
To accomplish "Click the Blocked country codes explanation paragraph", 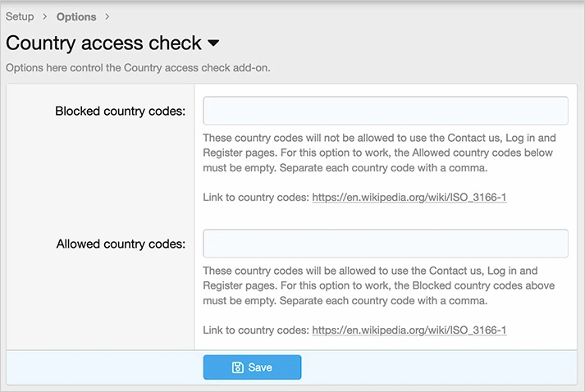I will [379, 153].
